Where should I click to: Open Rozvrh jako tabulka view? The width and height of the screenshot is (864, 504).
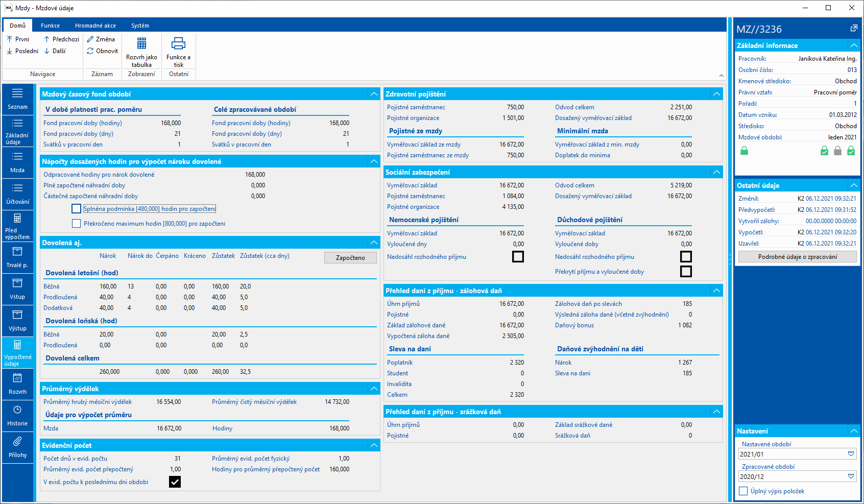pyautogui.click(x=141, y=52)
